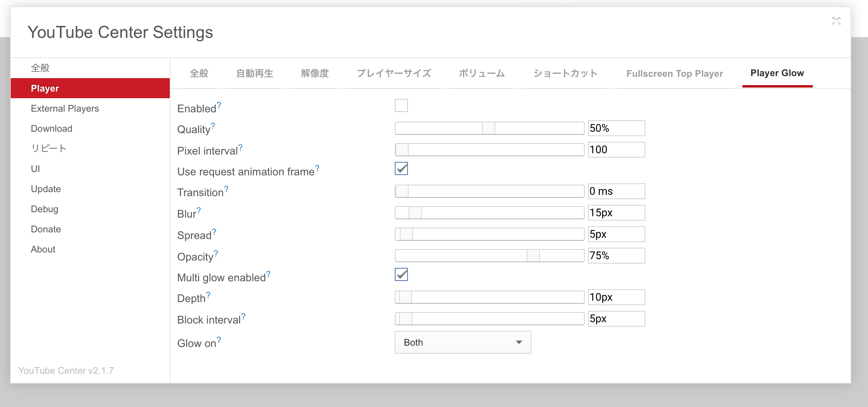The image size is (868, 407).
Task: Open the リピート sidebar category
Action: tap(90, 149)
